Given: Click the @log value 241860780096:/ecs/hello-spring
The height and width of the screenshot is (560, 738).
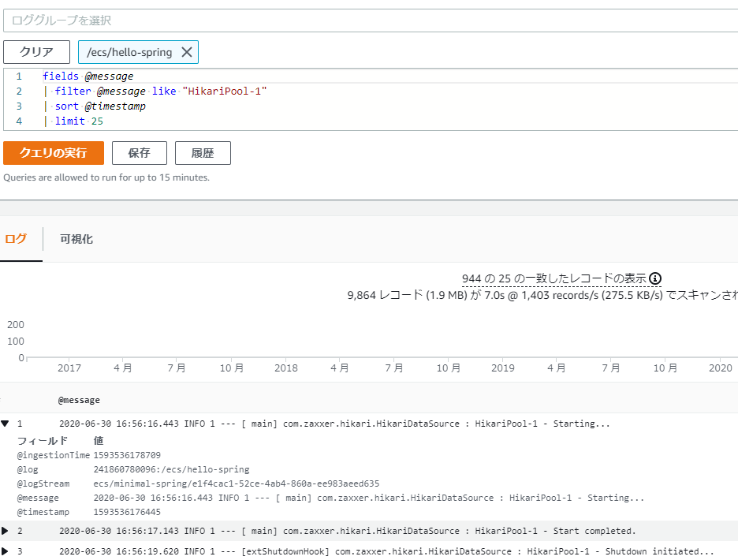Looking at the screenshot, I should tap(171, 469).
